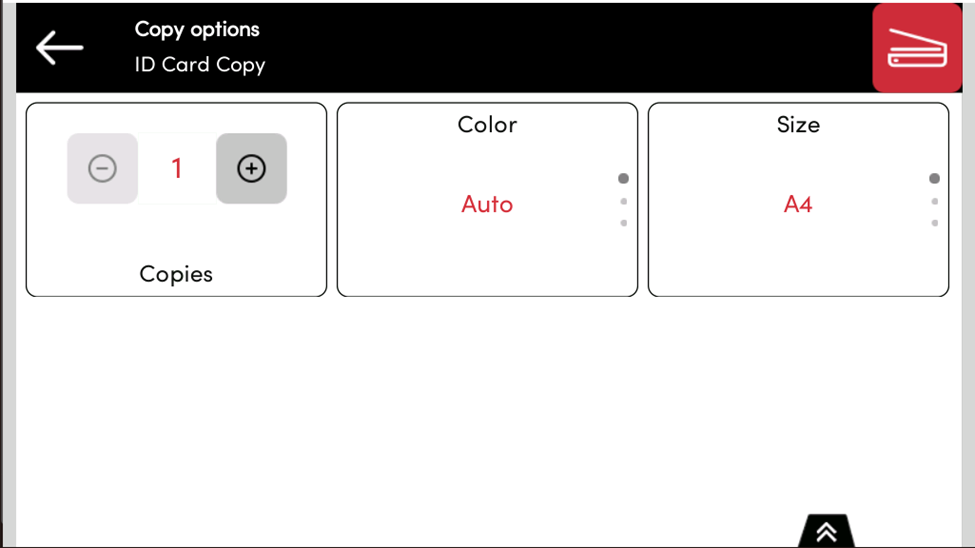Screen dimensions: 975x548
Task: Select the third Size indicator dot
Action: click(935, 223)
